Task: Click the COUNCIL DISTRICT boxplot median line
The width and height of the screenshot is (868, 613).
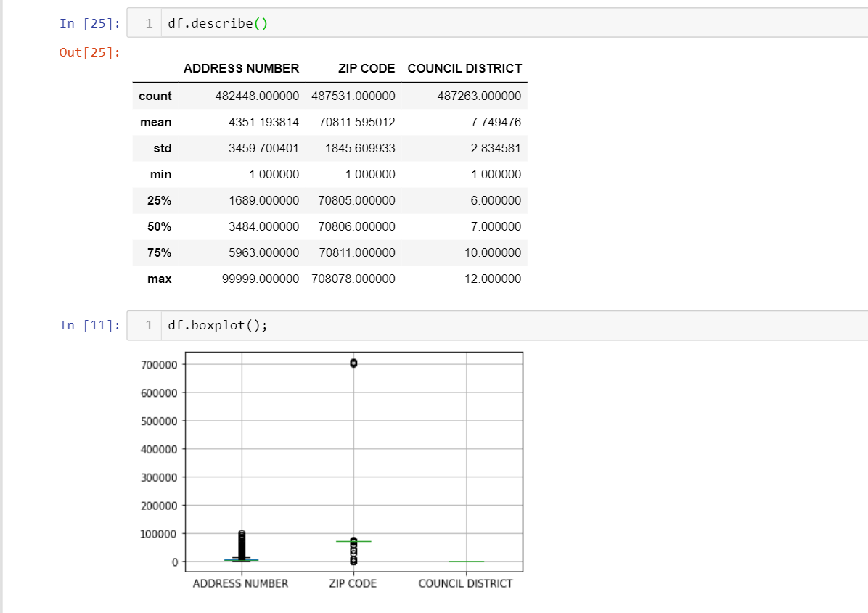Action: pos(465,560)
